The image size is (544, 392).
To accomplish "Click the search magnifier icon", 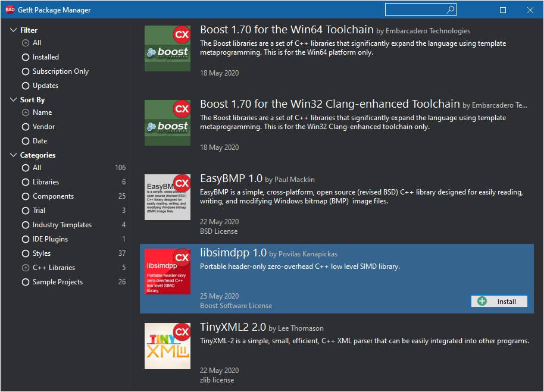I will (x=450, y=10).
